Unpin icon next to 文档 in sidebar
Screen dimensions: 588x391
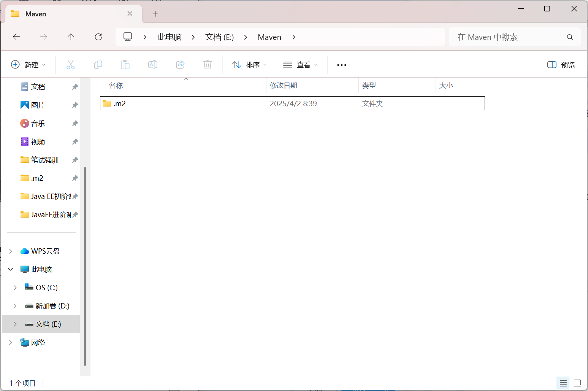(x=75, y=87)
